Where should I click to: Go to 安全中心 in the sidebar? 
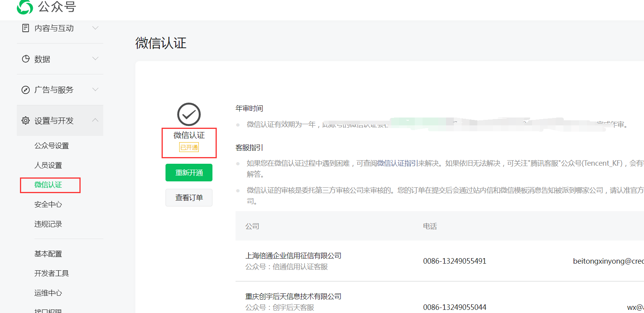point(48,204)
